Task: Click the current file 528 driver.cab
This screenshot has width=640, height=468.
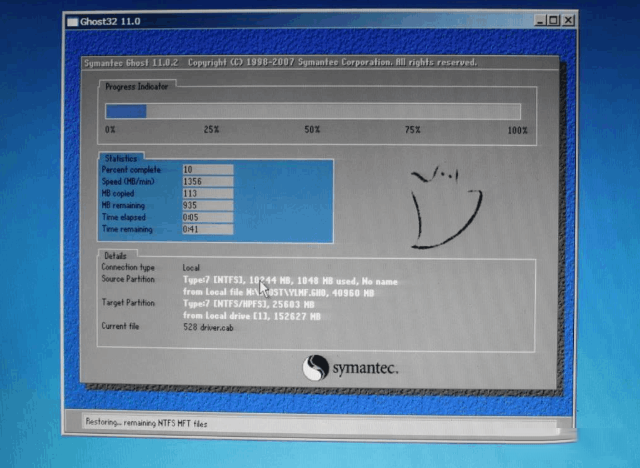Action: point(208,327)
